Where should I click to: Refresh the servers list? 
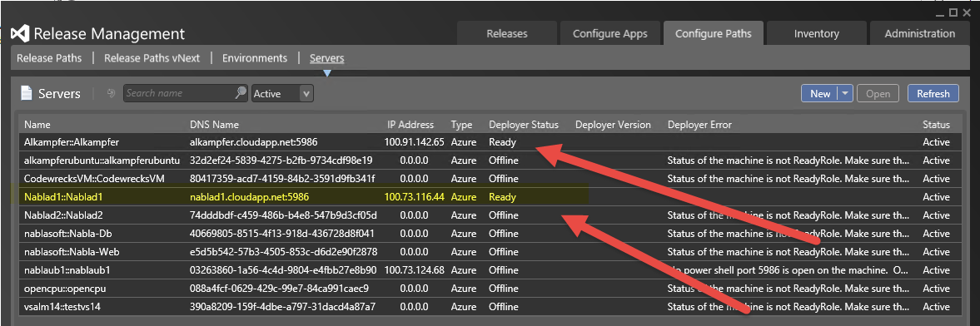coord(933,94)
